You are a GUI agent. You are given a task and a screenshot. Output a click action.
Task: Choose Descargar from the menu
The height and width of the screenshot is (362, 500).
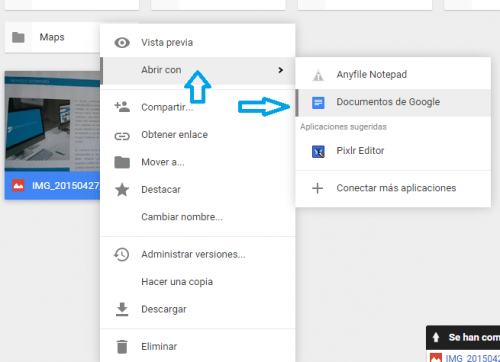(198, 309)
